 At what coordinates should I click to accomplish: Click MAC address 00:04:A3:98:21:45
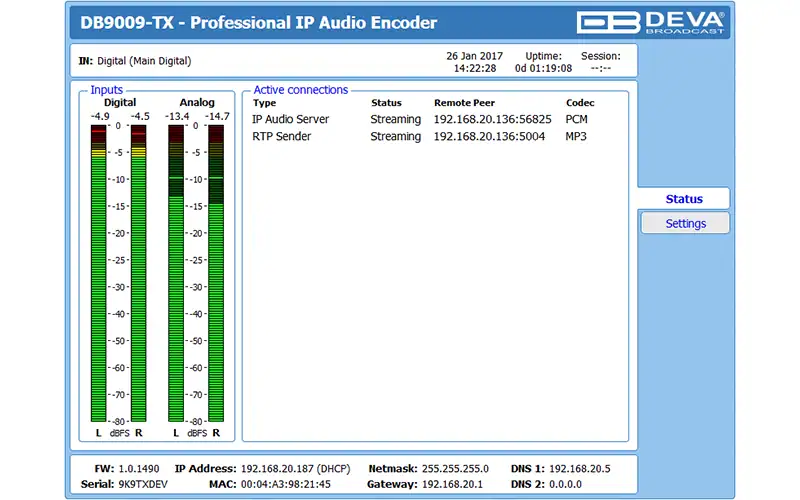[286, 484]
